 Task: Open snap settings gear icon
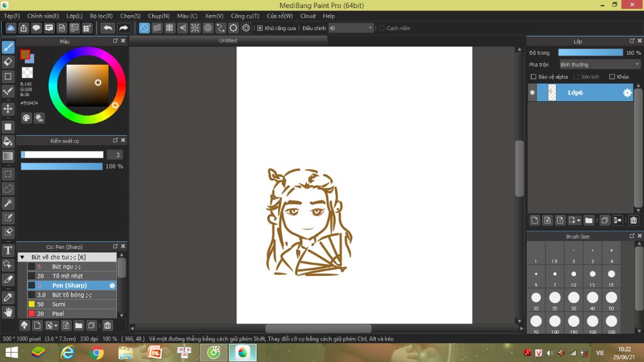click(x=246, y=28)
